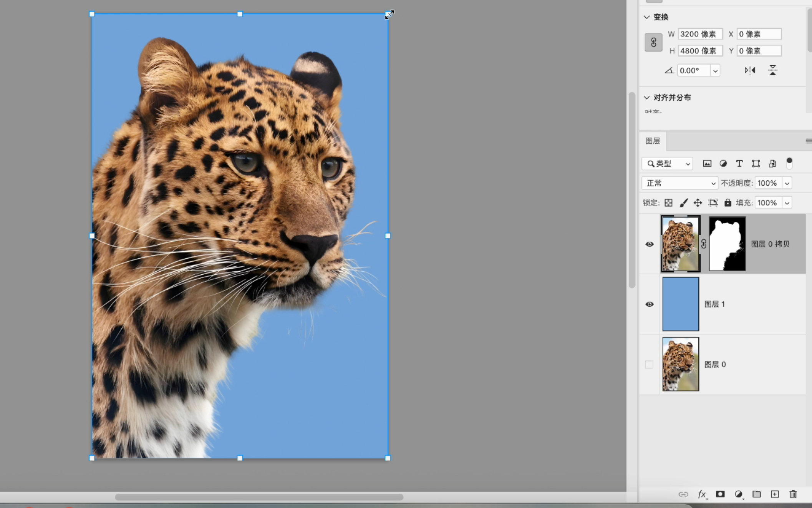
Task: Lock transparent pixels of the layer
Action: [668, 203]
